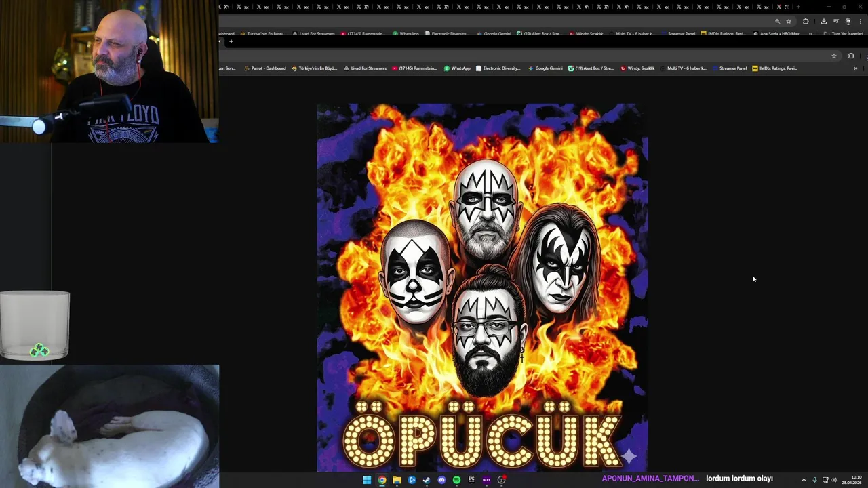868x488 pixels.
Task: Click the bookmark star in the back window toolbar
Action: tap(789, 21)
